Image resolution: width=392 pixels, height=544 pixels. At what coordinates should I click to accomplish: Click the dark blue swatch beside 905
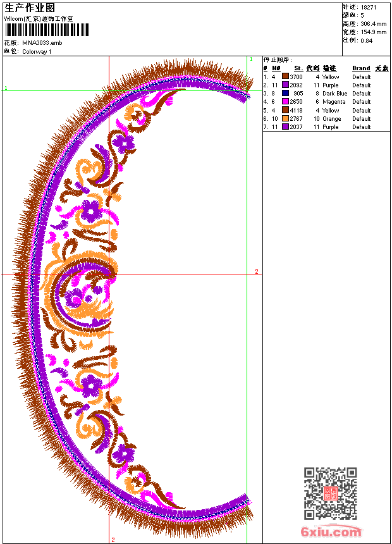click(x=285, y=93)
